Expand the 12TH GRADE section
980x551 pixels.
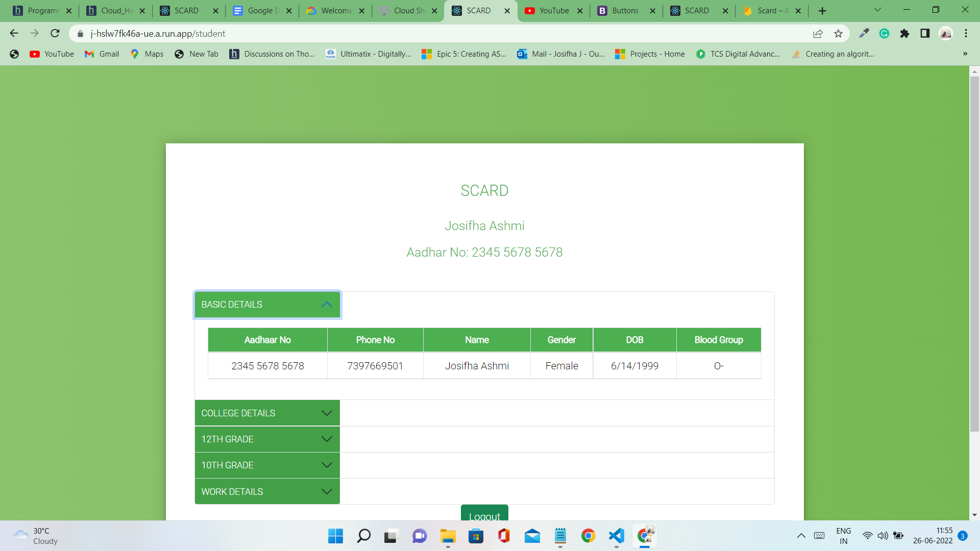[x=267, y=439]
